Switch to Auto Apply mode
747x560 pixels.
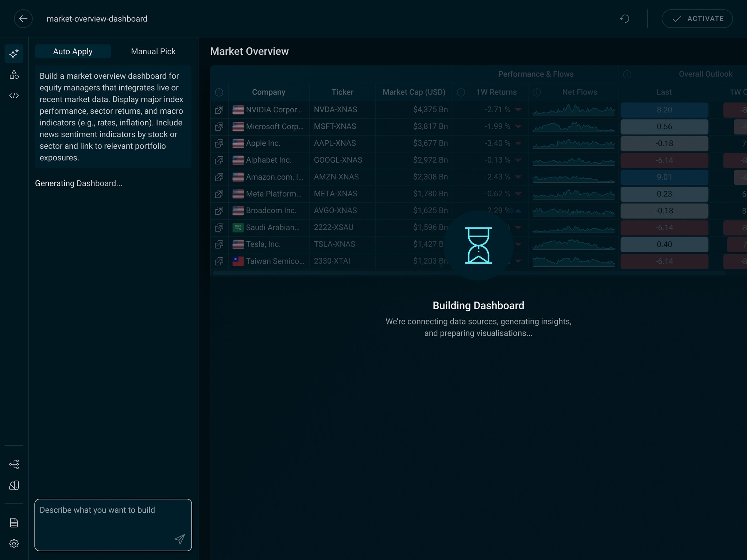[x=73, y=51]
